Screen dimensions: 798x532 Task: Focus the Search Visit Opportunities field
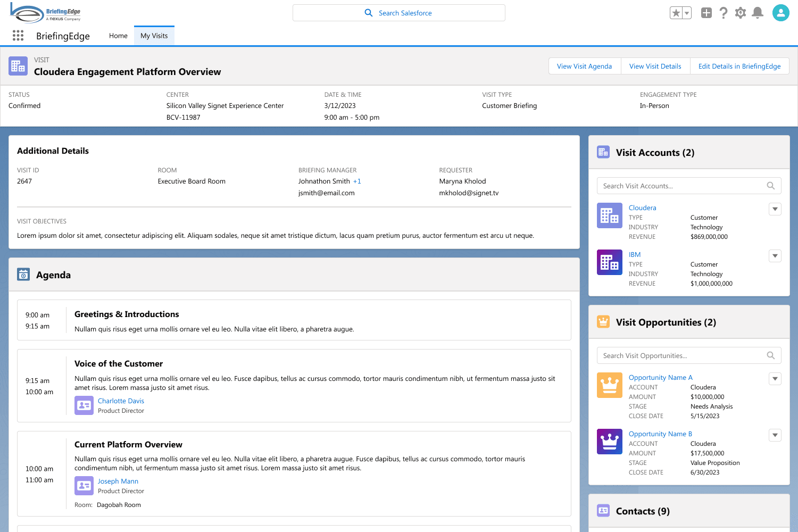689,355
